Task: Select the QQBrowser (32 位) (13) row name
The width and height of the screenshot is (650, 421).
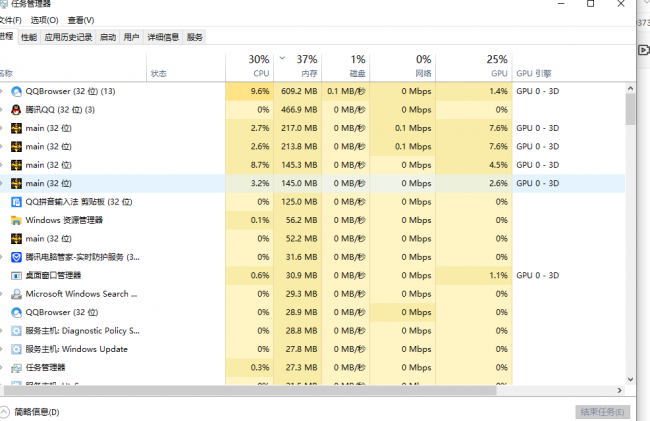Action: [x=70, y=91]
